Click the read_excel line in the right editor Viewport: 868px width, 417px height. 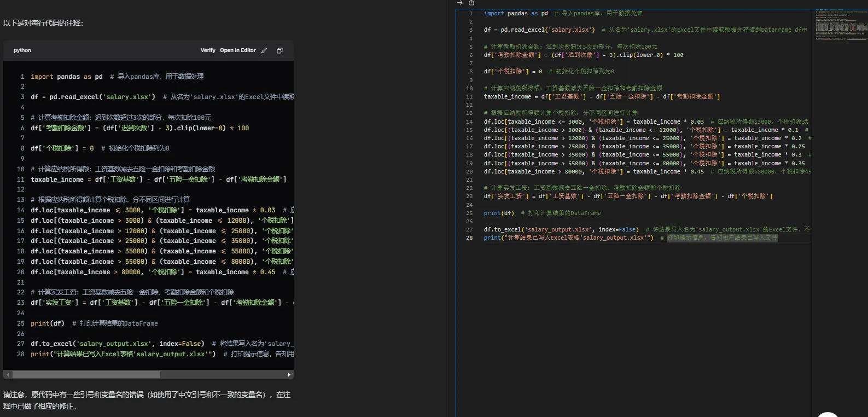539,30
